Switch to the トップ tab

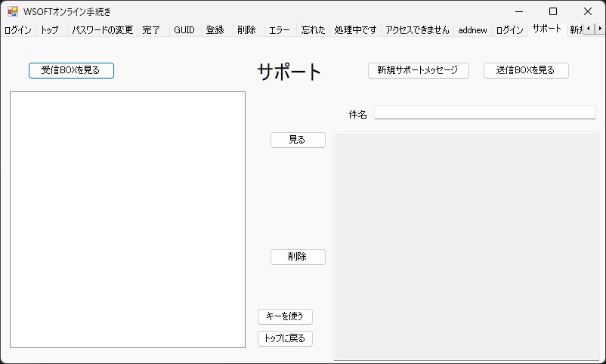[x=50, y=30]
